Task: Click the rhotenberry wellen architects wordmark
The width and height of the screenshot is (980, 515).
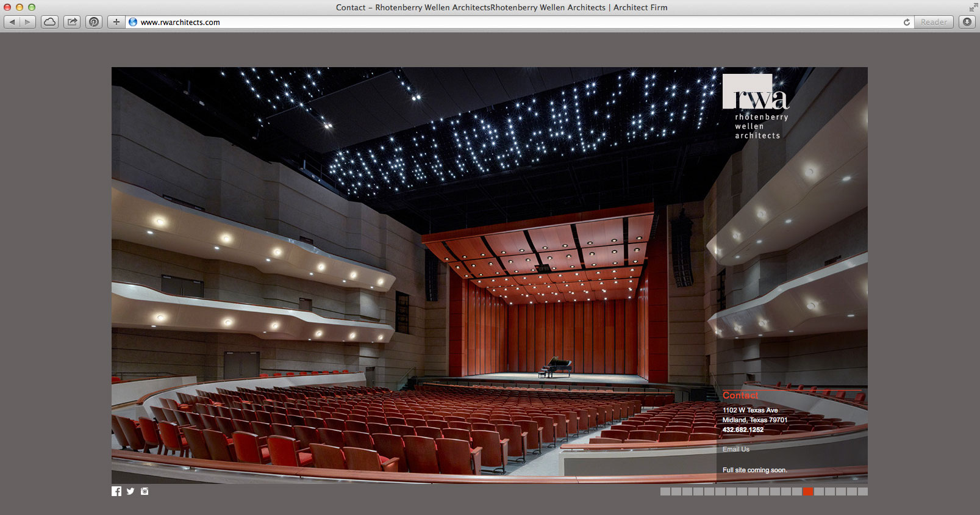Action: click(x=761, y=126)
